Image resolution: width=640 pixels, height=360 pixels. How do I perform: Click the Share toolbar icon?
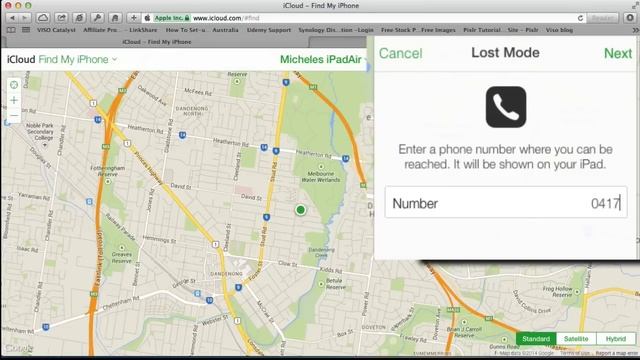point(61,18)
